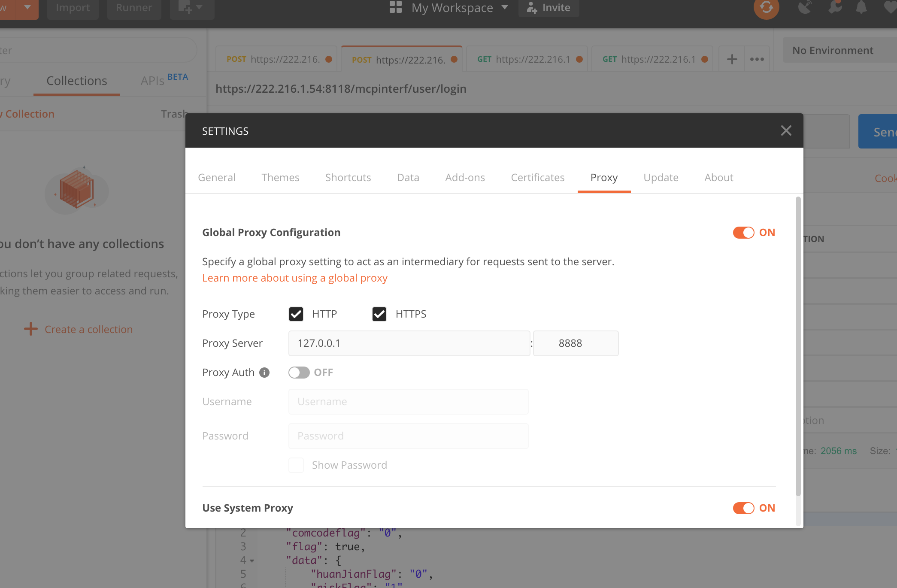The width and height of the screenshot is (897, 588).
Task: Tick the Show Password checkbox
Action: pyautogui.click(x=296, y=465)
